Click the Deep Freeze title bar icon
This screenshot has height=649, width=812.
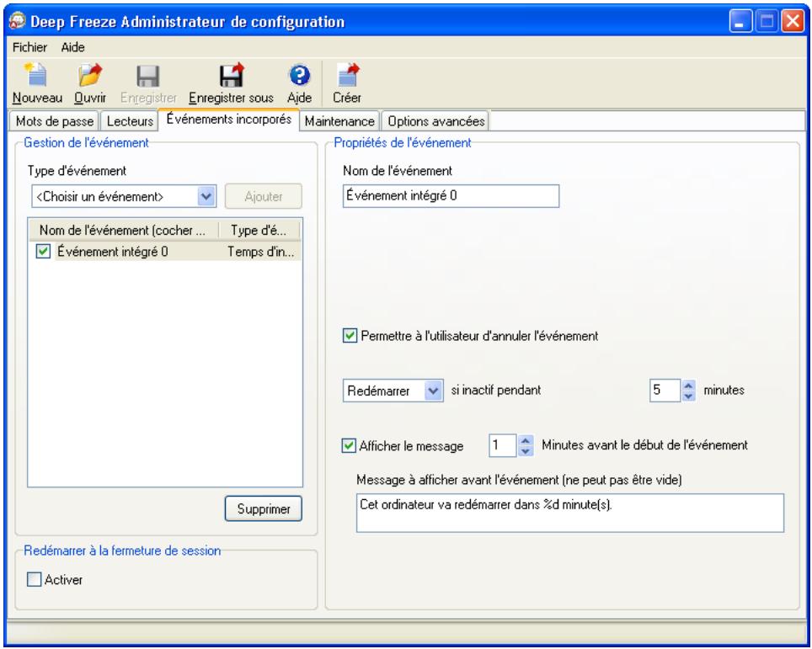click(17, 21)
